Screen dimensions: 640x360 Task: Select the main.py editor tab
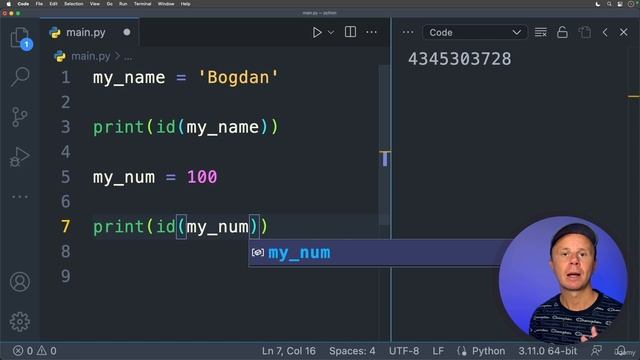(x=89, y=32)
